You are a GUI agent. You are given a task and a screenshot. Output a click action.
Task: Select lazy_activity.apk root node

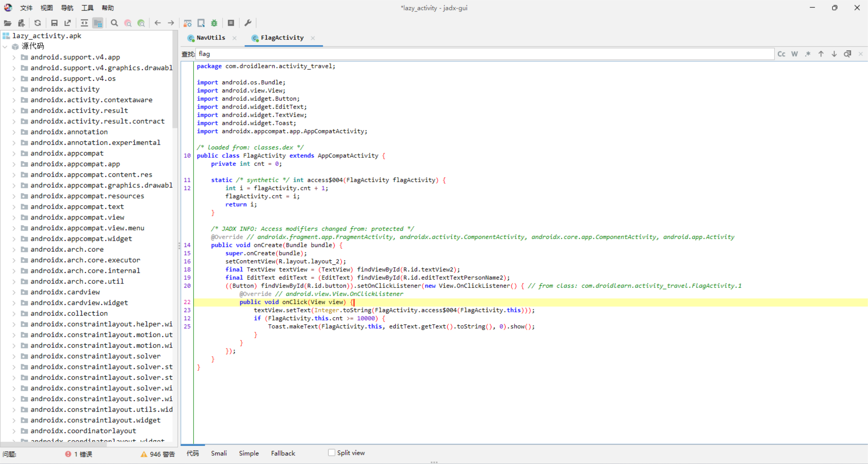click(x=47, y=36)
